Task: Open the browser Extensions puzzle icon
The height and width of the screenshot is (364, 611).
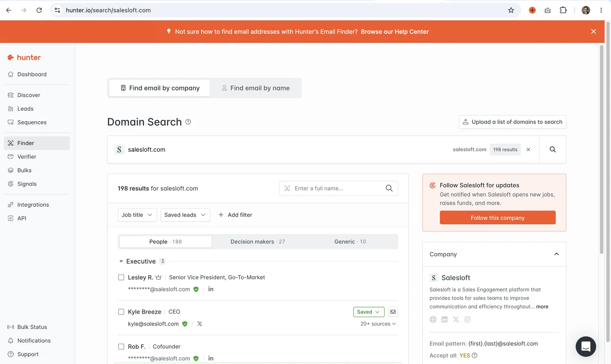Action: (x=563, y=10)
